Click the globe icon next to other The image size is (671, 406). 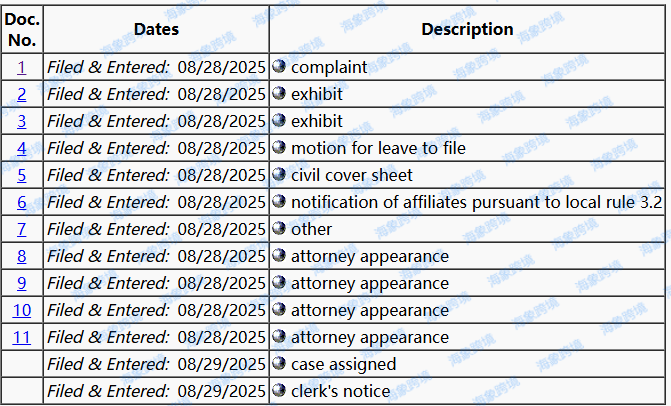pyautogui.click(x=279, y=229)
